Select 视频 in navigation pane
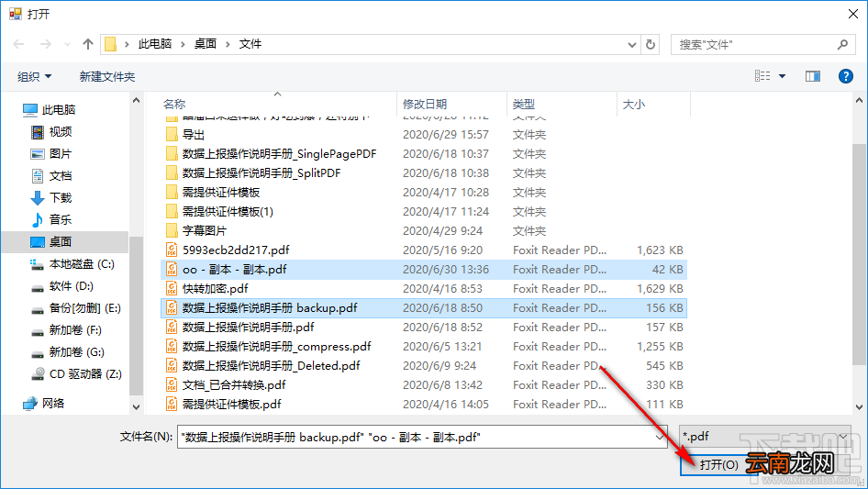 [51, 132]
